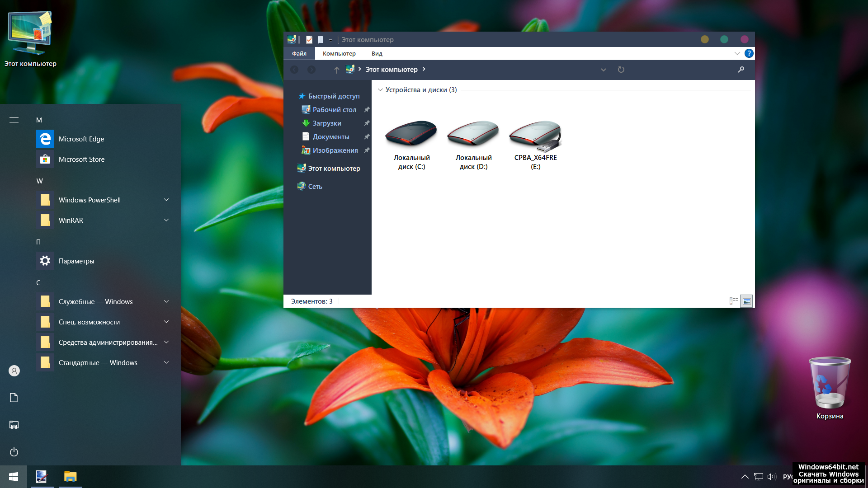Toggle the Start menu hamburger button
This screenshot has height=488, width=868.
click(x=14, y=120)
